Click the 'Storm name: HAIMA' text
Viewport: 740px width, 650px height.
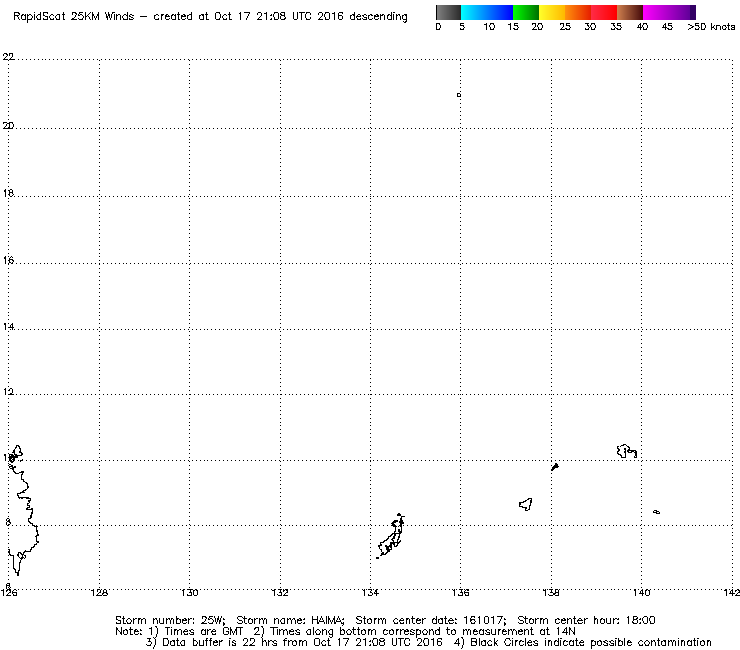pos(290,620)
